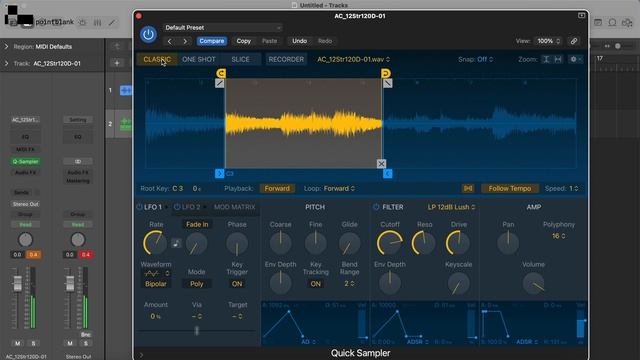Screen dimensions: 640x360
Task: Switch to RECORDER mode tab
Action: 286,59
